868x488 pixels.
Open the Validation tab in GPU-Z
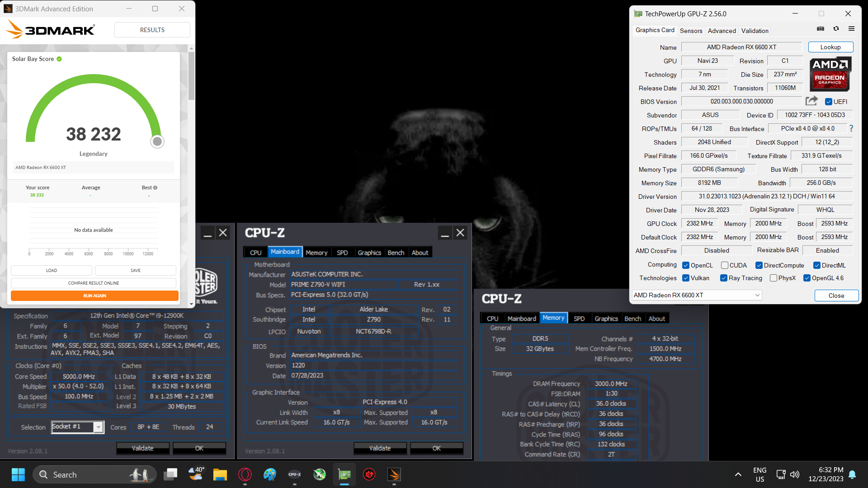coord(755,31)
